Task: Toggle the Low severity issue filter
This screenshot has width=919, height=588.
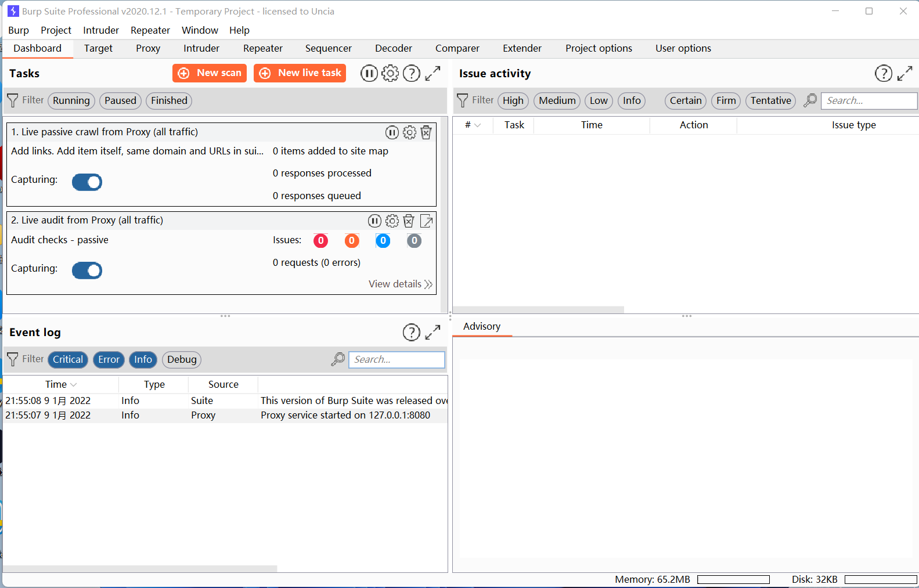Action: click(x=599, y=100)
